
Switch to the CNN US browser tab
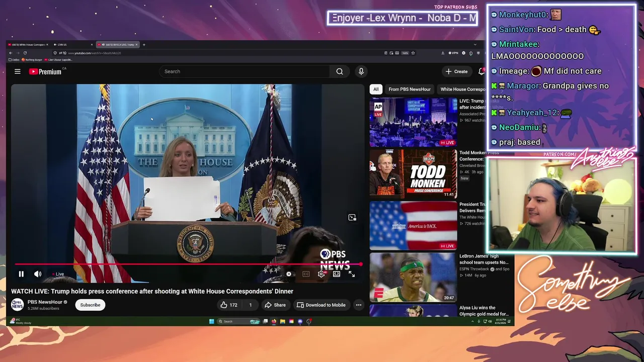73,45
